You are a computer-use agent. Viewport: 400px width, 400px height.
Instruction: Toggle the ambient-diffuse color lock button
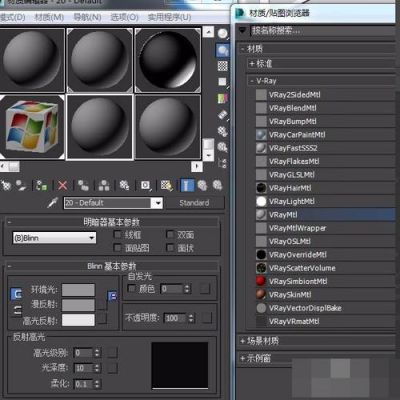(17, 294)
